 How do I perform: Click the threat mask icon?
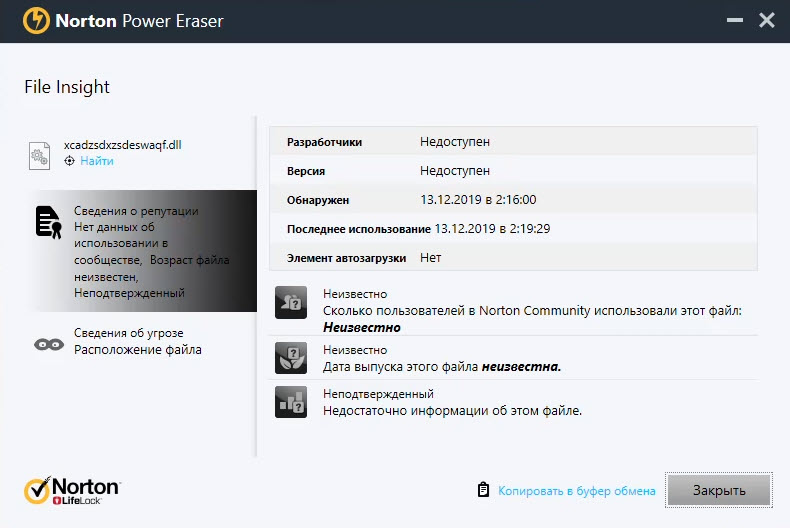coord(49,345)
